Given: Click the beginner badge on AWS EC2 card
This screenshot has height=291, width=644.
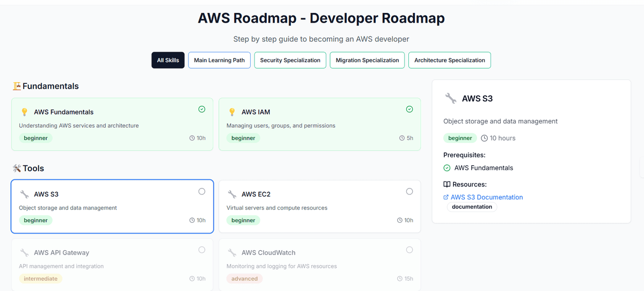Looking at the screenshot, I should coord(243,220).
